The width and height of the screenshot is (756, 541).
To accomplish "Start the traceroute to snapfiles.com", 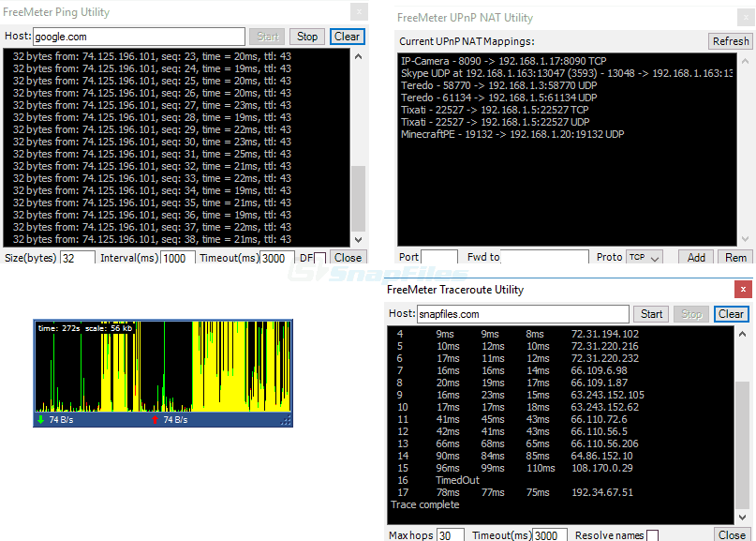I will (x=651, y=314).
